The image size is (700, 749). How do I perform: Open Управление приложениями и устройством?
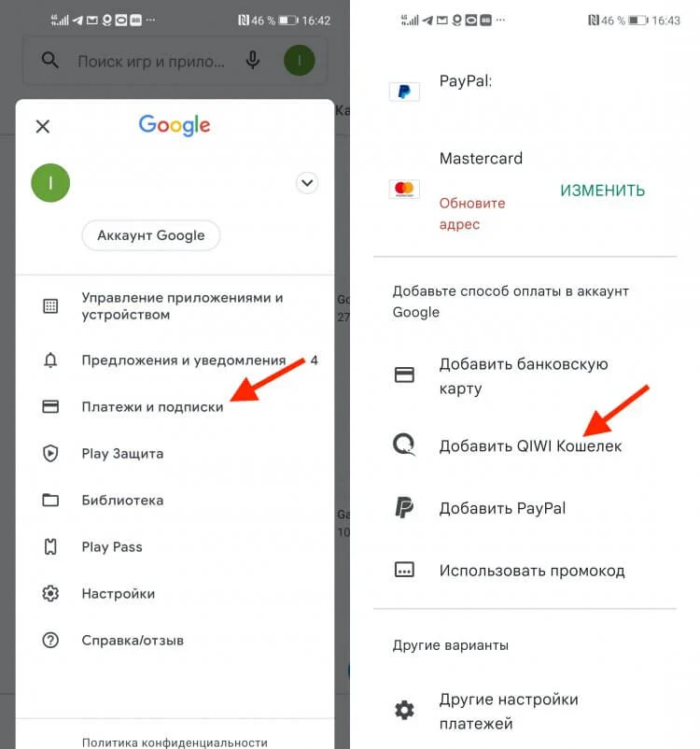pyautogui.click(x=175, y=306)
